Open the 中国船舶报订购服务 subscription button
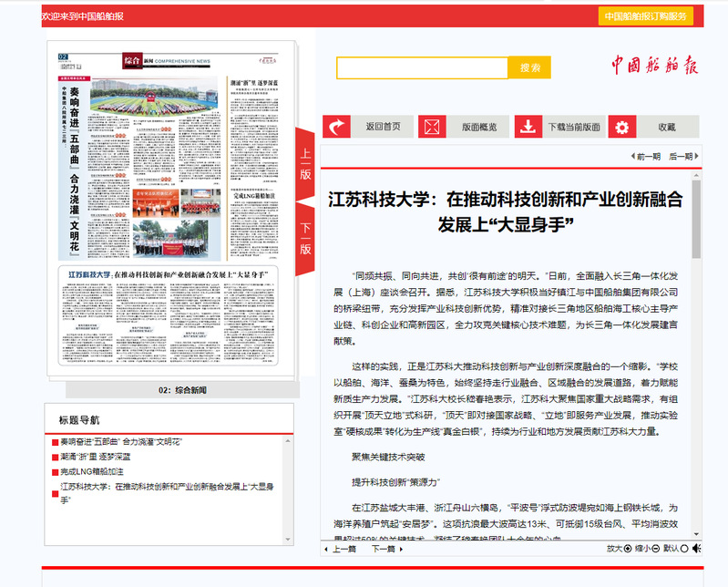This screenshot has height=587, width=728. click(x=646, y=16)
